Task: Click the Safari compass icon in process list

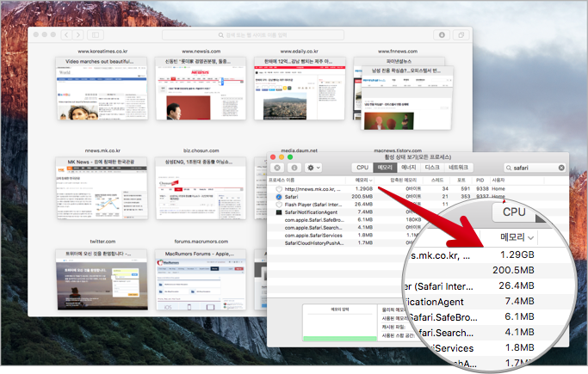Action: [x=279, y=197]
